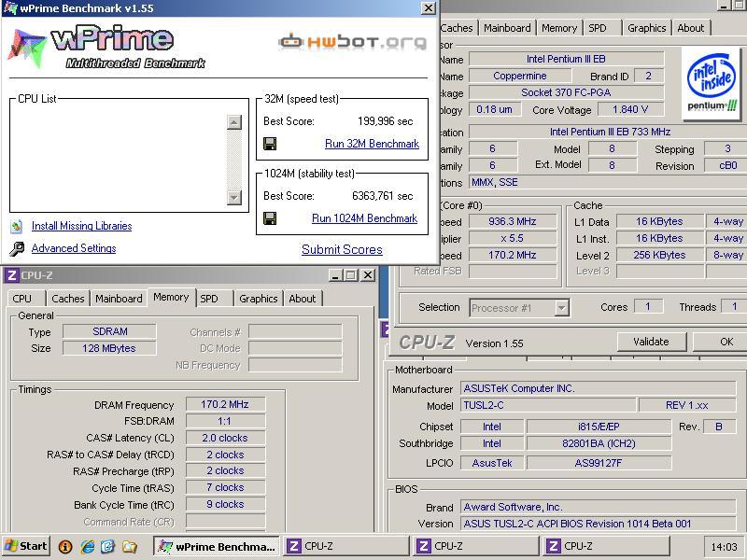Click the multiplier x 5.5 value
Viewport: 747px width, 560px height.
coord(513,238)
